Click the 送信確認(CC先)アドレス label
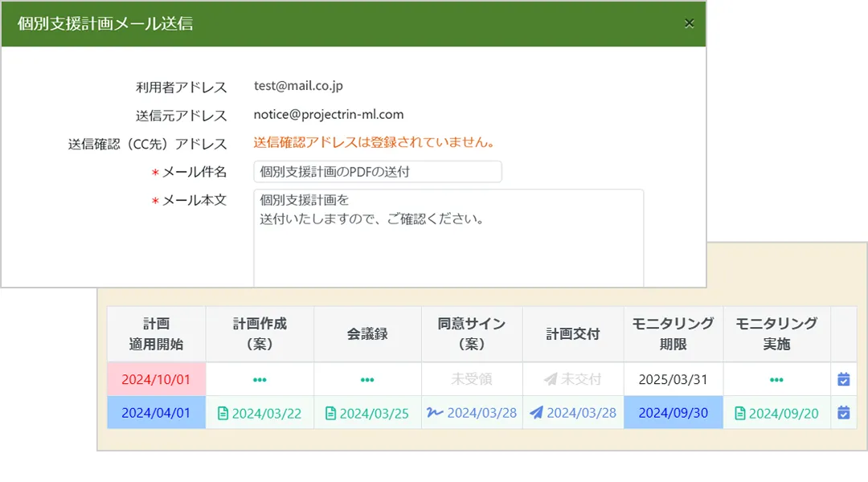The height and width of the screenshot is (482, 868). (x=148, y=144)
